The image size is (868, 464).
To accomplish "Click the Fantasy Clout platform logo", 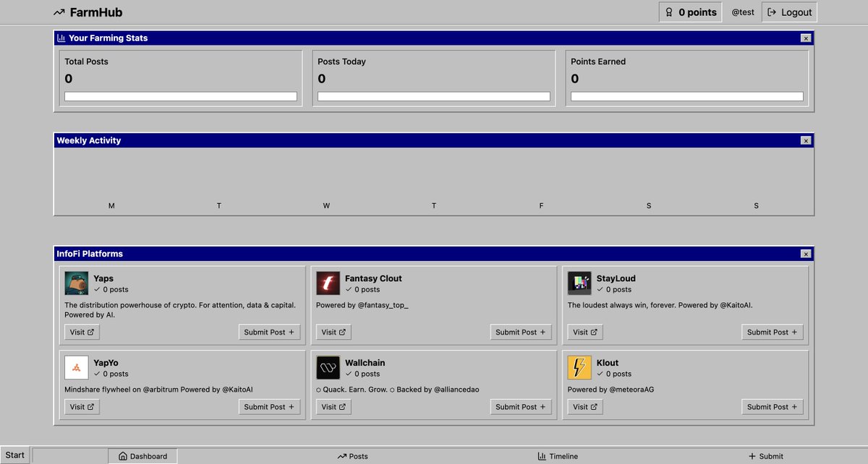I will (x=328, y=283).
